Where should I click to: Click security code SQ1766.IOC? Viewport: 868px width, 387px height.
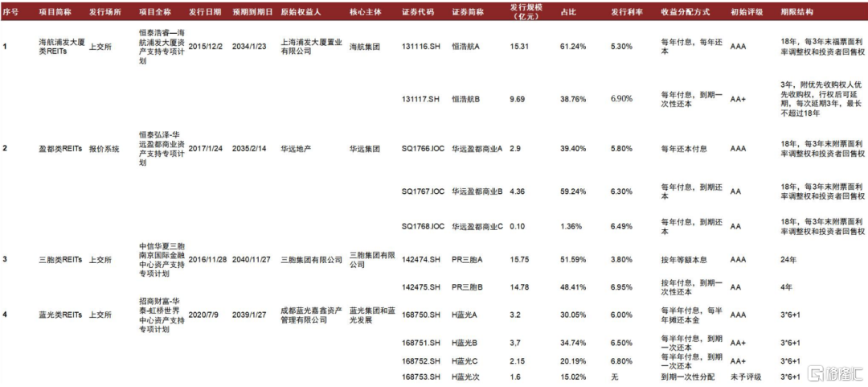point(424,149)
